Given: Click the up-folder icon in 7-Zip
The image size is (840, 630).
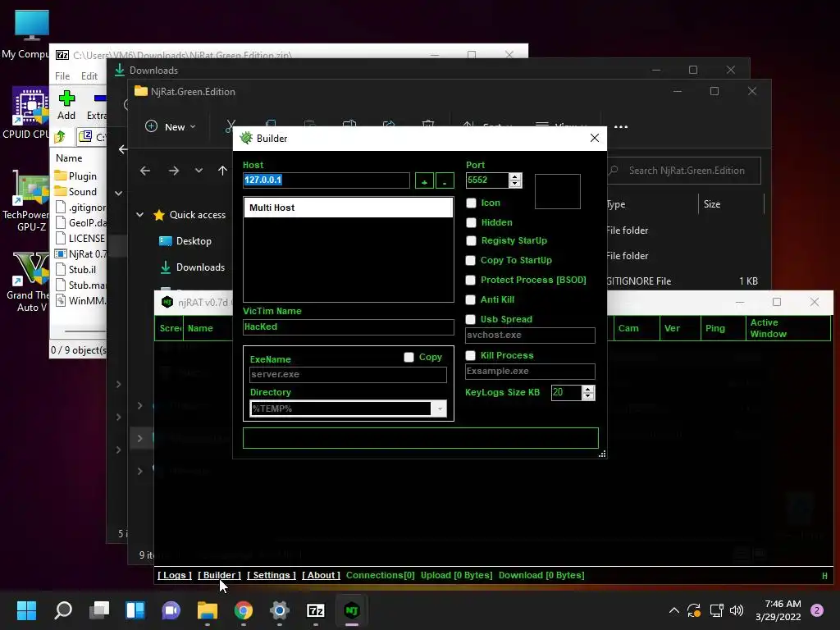Looking at the screenshot, I should click(59, 137).
